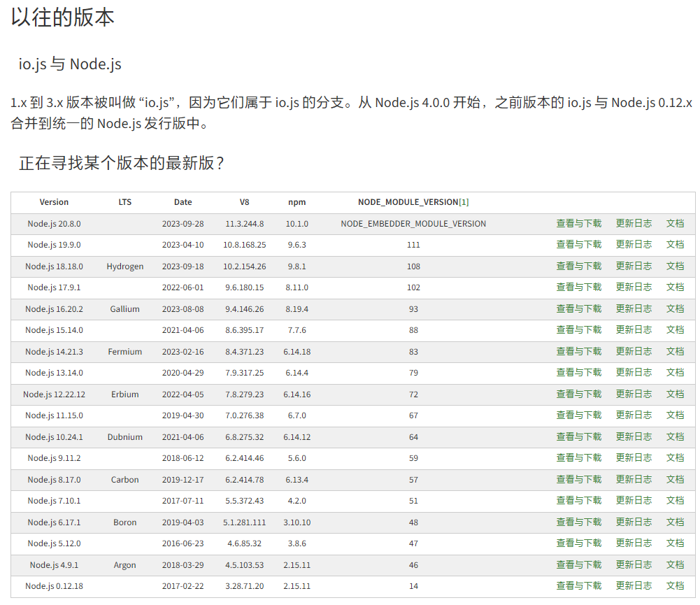700x605 pixels.
Task: Select the Hydrogen LTS cell
Action: pyautogui.click(x=125, y=266)
